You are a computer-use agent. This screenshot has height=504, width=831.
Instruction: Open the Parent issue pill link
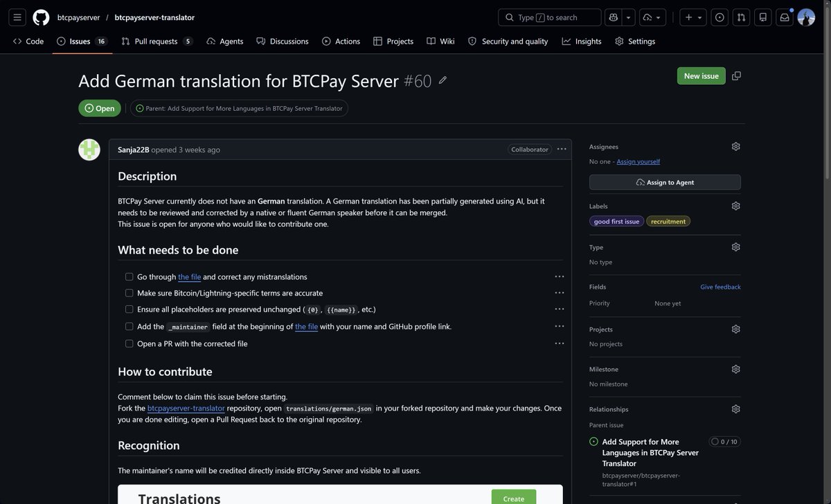[239, 108]
